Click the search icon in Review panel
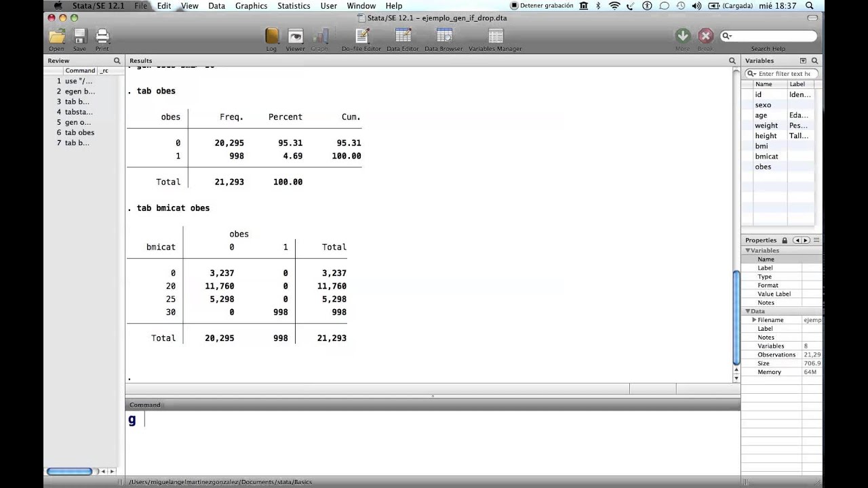 [117, 61]
